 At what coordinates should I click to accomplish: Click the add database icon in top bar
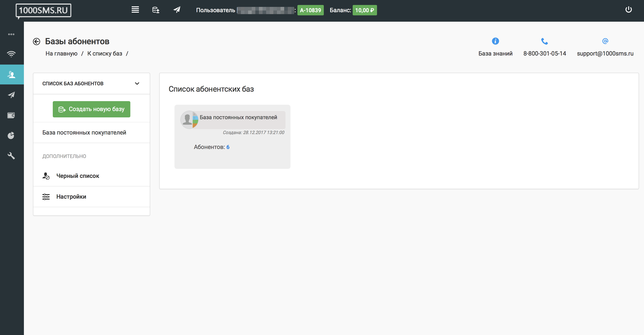coord(156,10)
